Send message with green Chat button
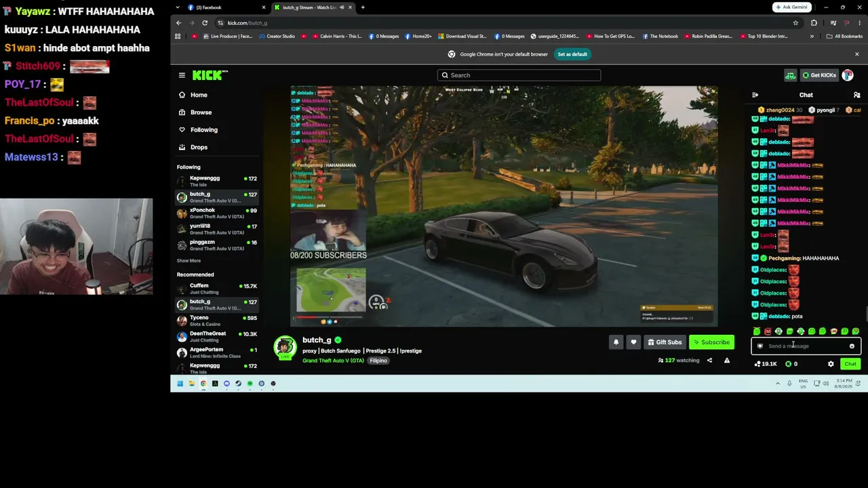868x488 pixels. (850, 364)
